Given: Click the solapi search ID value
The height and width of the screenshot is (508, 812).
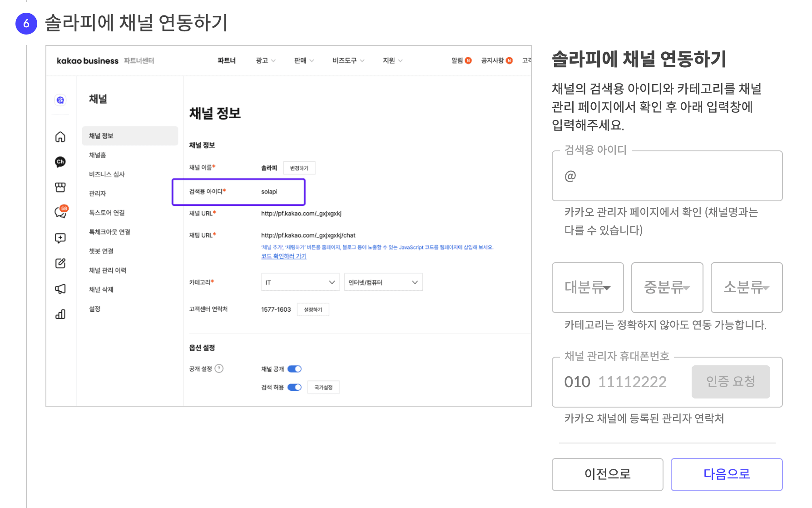Looking at the screenshot, I should pos(269,192).
